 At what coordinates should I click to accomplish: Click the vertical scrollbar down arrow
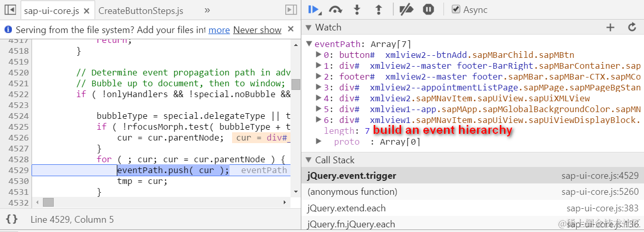pos(296,192)
